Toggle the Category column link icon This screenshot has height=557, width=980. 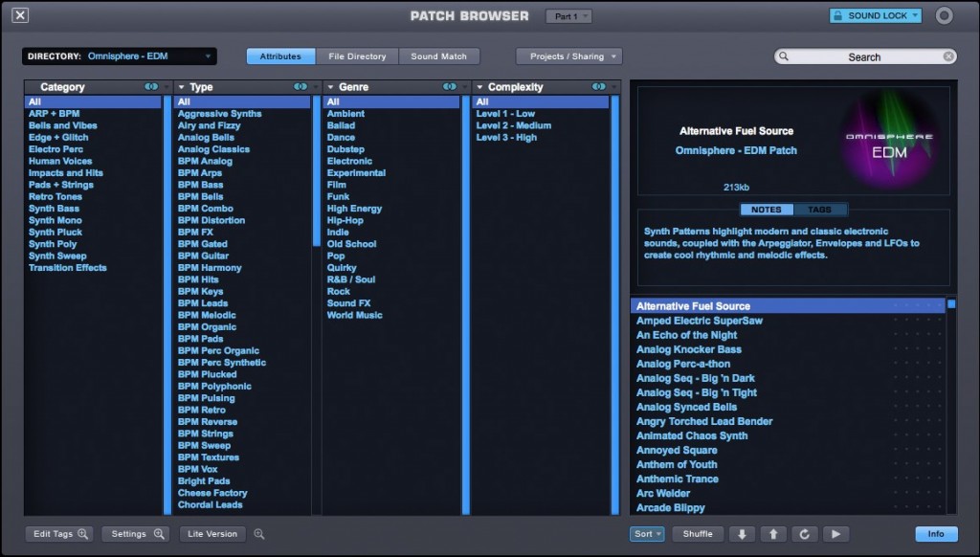pos(151,87)
